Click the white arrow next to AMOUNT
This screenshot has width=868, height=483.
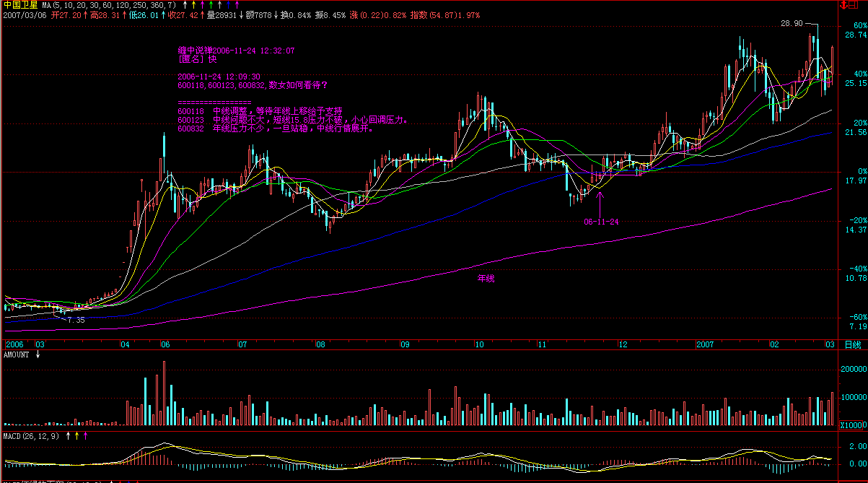38,354
